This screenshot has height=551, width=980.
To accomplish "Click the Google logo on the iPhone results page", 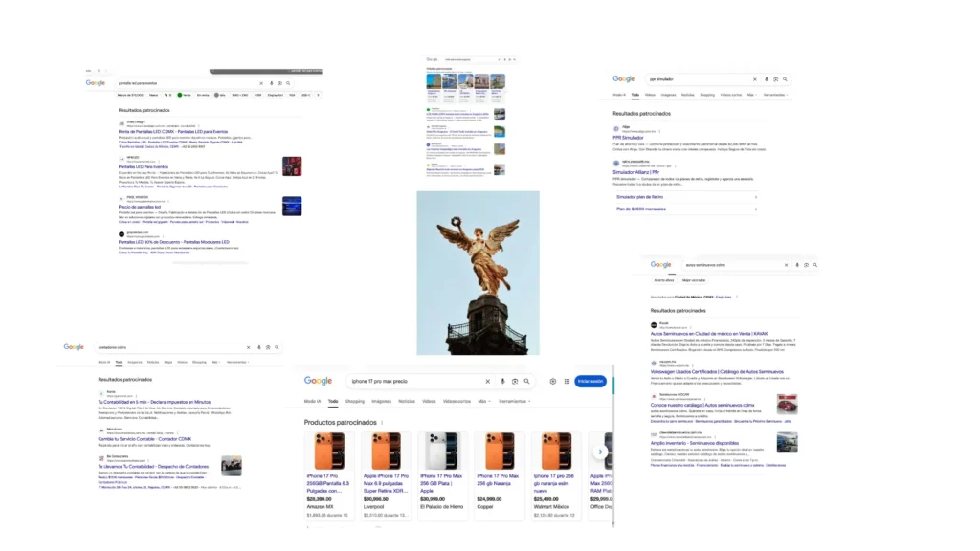I will (x=318, y=380).
